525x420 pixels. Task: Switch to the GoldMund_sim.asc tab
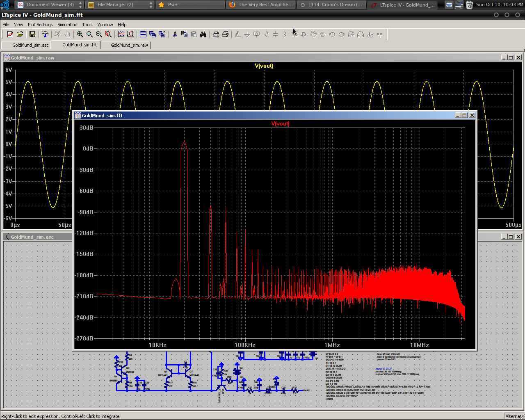coord(26,45)
